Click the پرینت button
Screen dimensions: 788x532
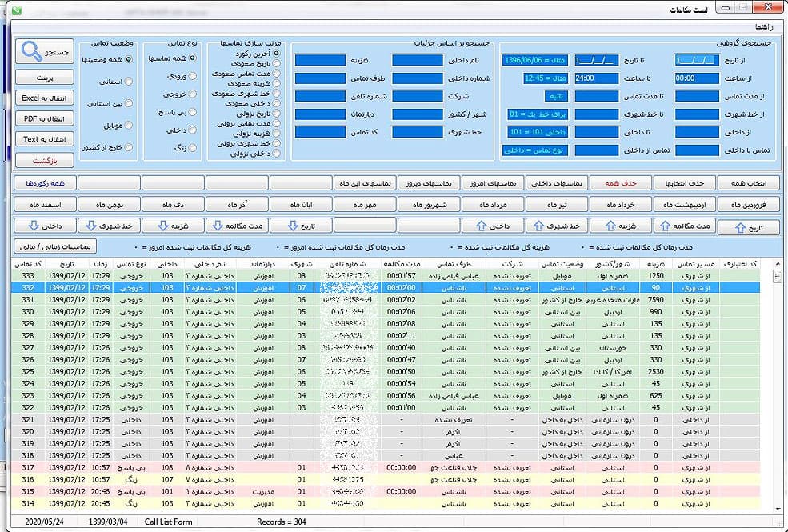[45, 78]
